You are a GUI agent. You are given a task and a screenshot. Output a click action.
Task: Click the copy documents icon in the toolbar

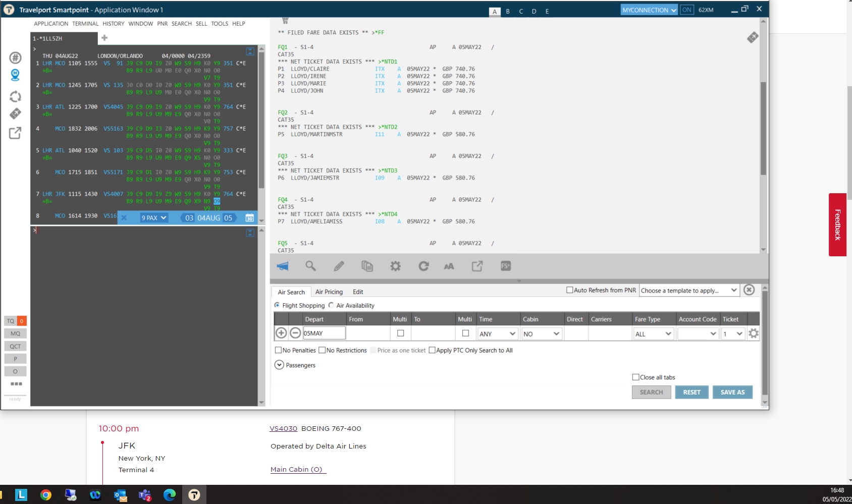[367, 266]
